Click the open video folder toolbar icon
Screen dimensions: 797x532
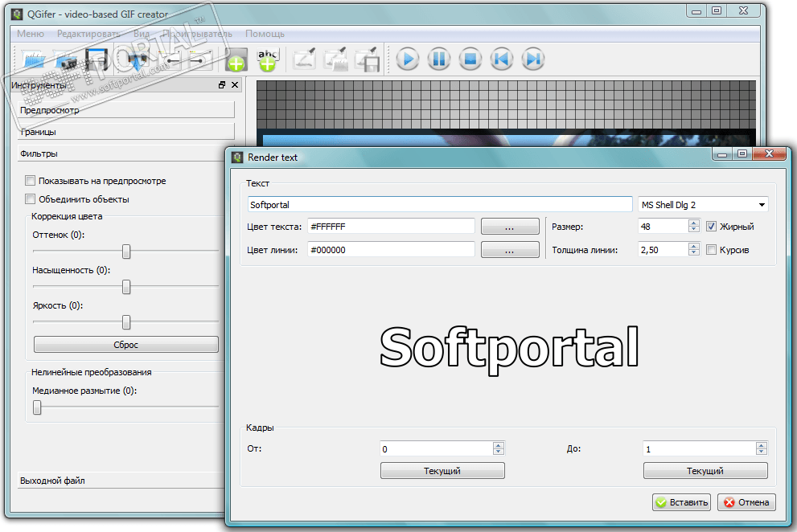(34, 59)
